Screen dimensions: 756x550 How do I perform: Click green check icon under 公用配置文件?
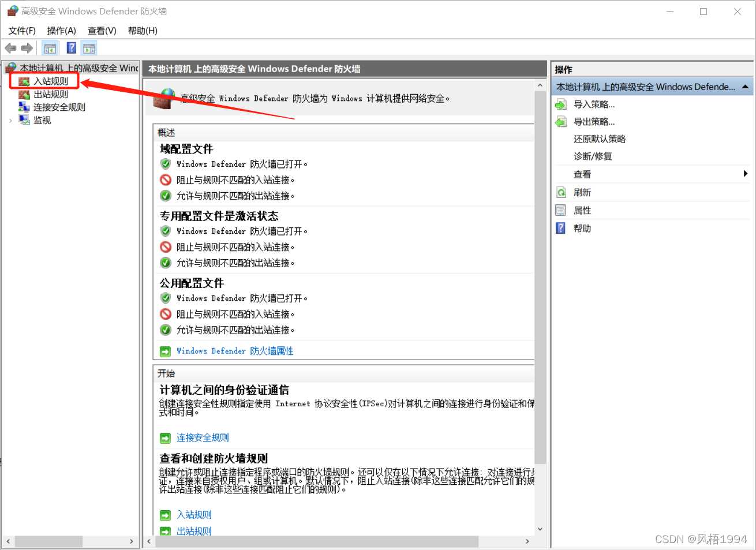coord(166,330)
